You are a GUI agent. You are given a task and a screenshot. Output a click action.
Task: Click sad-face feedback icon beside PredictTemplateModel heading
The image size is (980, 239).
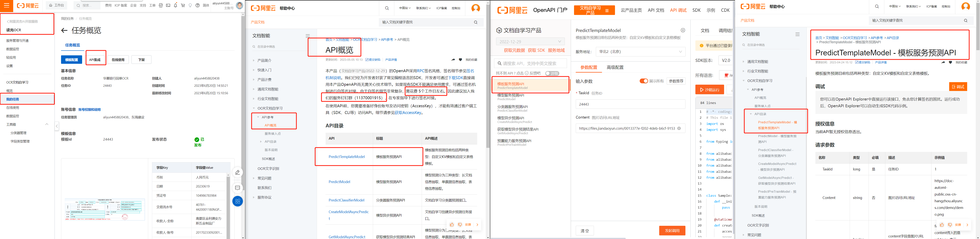pyautogui.click(x=683, y=30)
